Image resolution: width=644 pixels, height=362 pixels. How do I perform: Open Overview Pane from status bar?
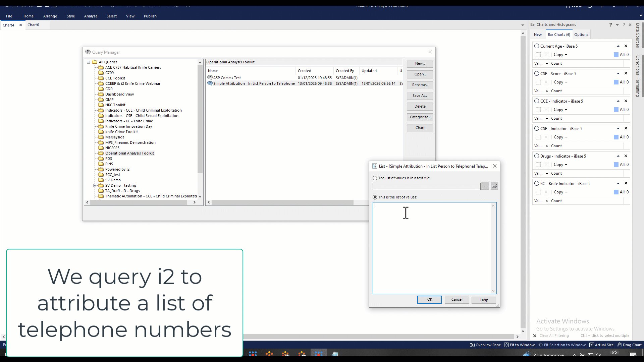[x=485, y=345]
